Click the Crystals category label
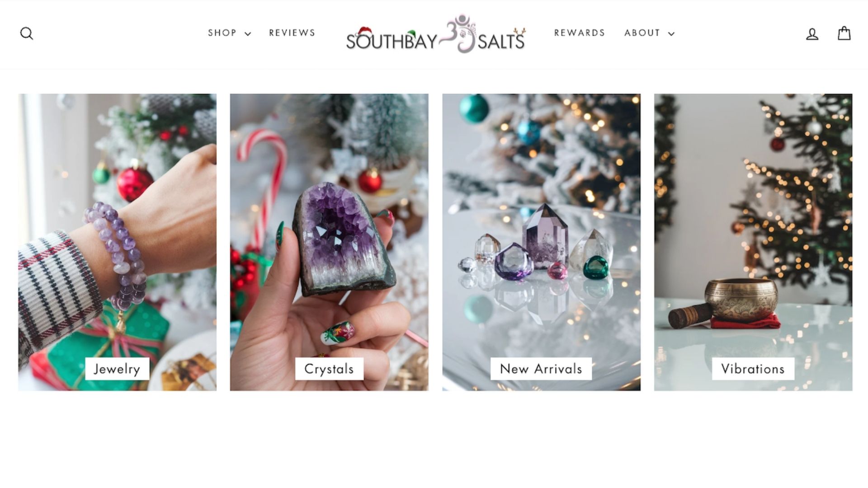Viewport: 868px width, 488px height. point(329,369)
